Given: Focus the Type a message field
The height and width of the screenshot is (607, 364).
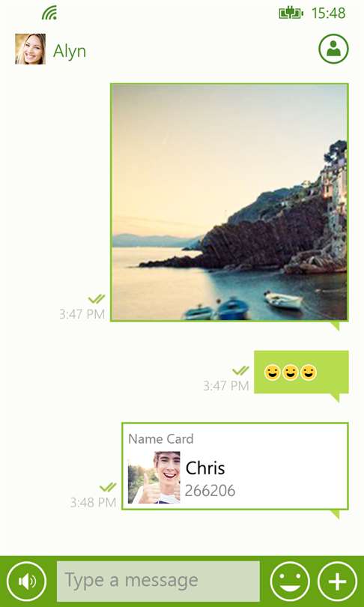Looking at the screenshot, I should (x=158, y=581).
